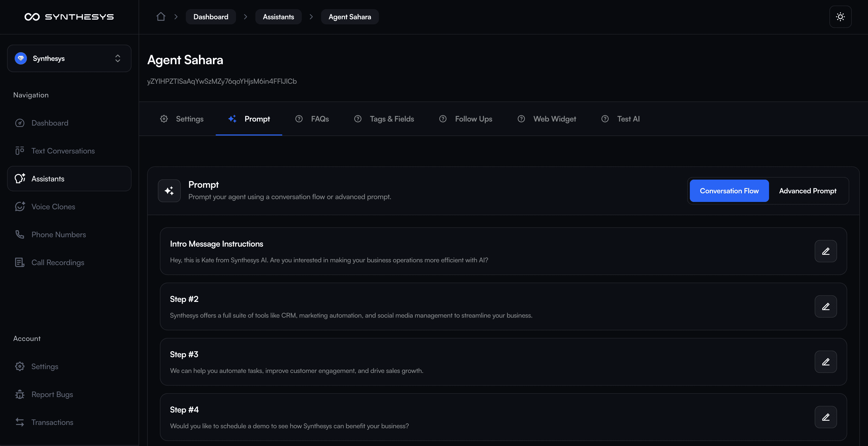Open Text Conversations in sidebar
Screen dimensions: 868x446
pyautogui.click(x=63, y=151)
